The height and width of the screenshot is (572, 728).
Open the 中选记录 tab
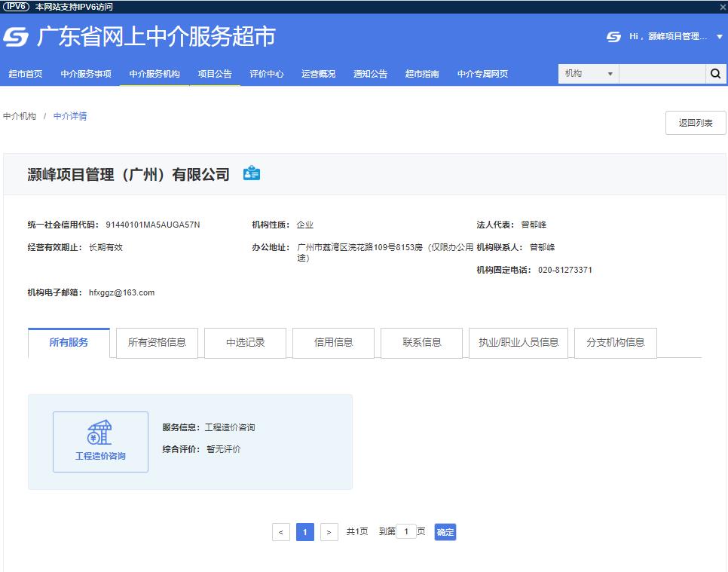[245, 342]
